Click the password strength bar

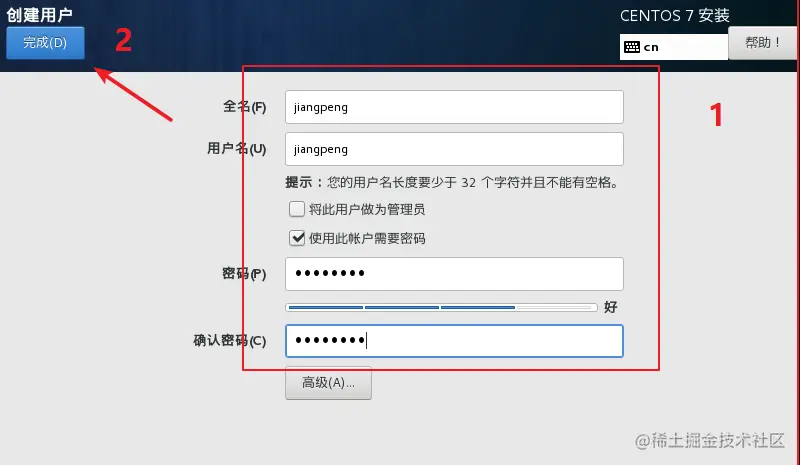point(441,307)
